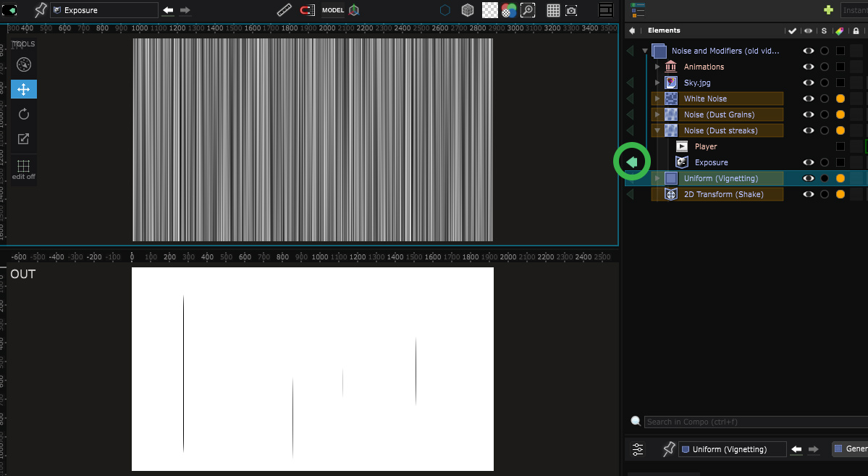868x476 pixels.
Task: Toggle visibility of the Sky.jpg layer
Action: (x=809, y=83)
